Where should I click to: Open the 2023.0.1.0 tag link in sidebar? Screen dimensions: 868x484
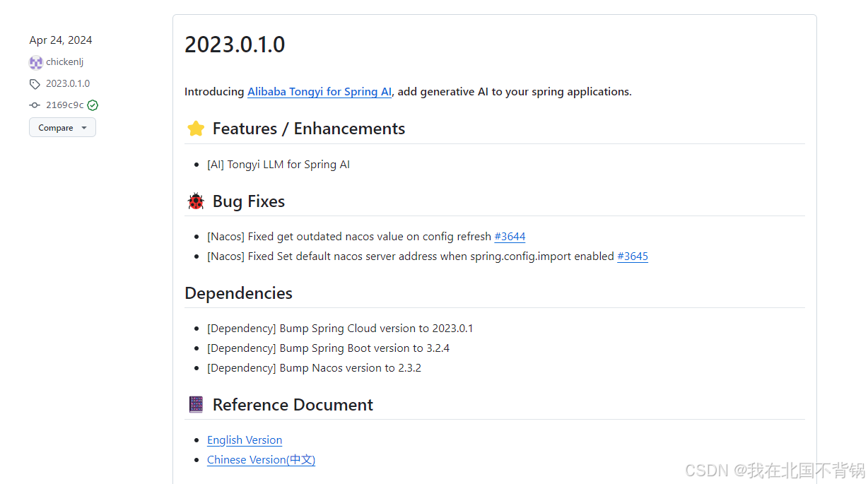pos(68,83)
